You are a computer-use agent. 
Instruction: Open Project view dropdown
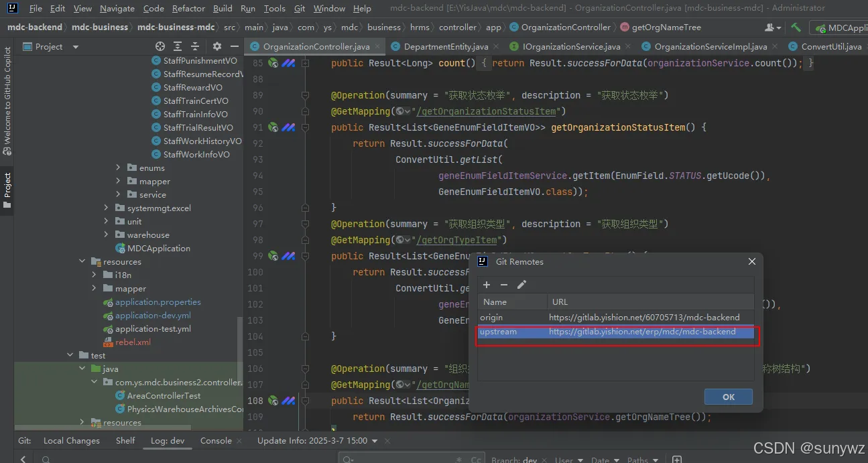pos(76,47)
